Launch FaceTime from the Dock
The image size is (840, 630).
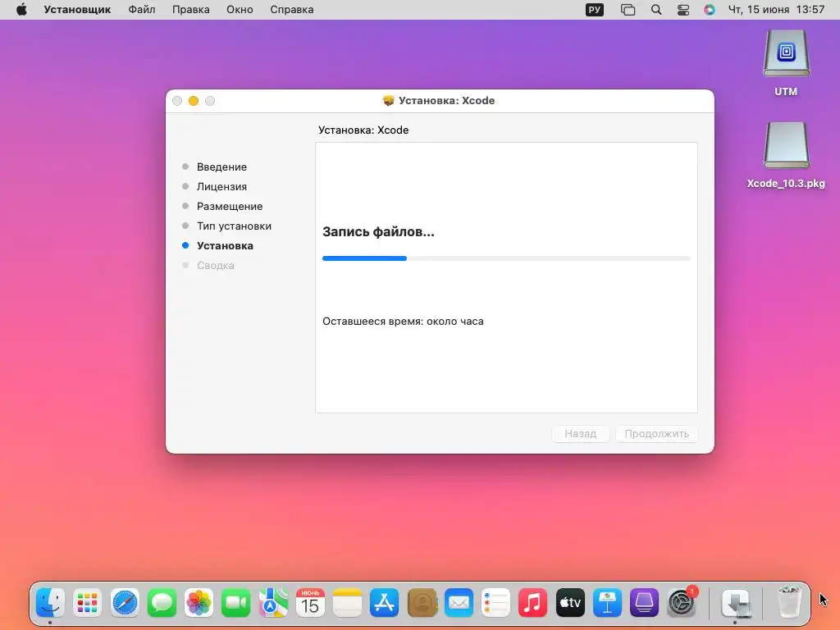coord(235,603)
